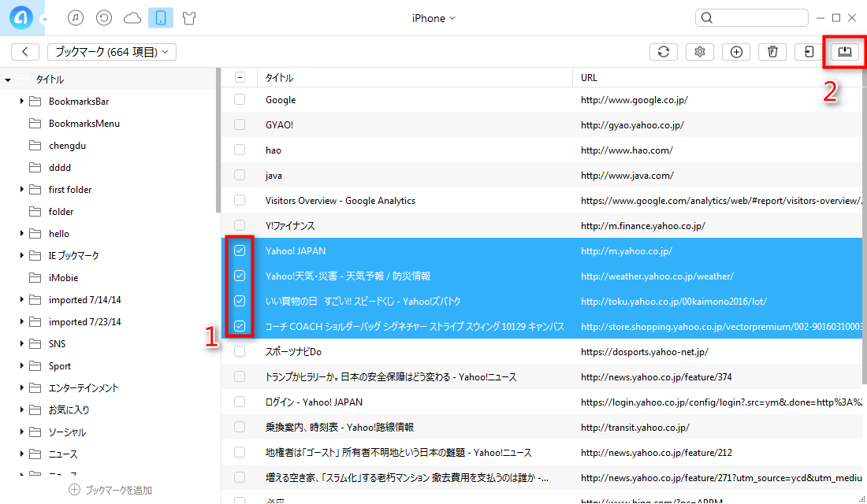Screen dimensions: 867x504
Task: Uncheck the Yahoo!天気・災害 bookmark checkbox
Action: click(240, 276)
